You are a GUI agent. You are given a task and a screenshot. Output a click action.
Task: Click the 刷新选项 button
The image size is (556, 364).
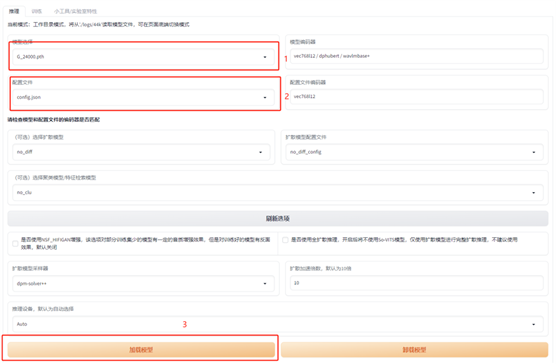[278, 218]
